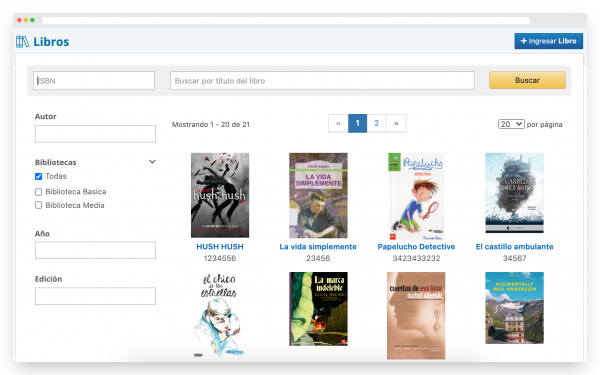The width and height of the screenshot is (600, 375).
Task: Click the El chico de las estrellas cover
Action: coord(219,315)
